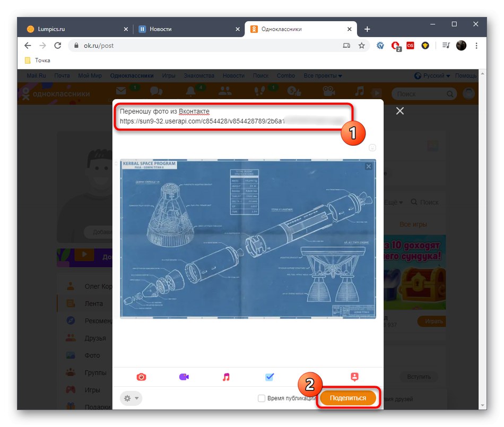The height and width of the screenshot is (427, 504).
Task: Click the video upload icon in the composer
Action: click(184, 377)
